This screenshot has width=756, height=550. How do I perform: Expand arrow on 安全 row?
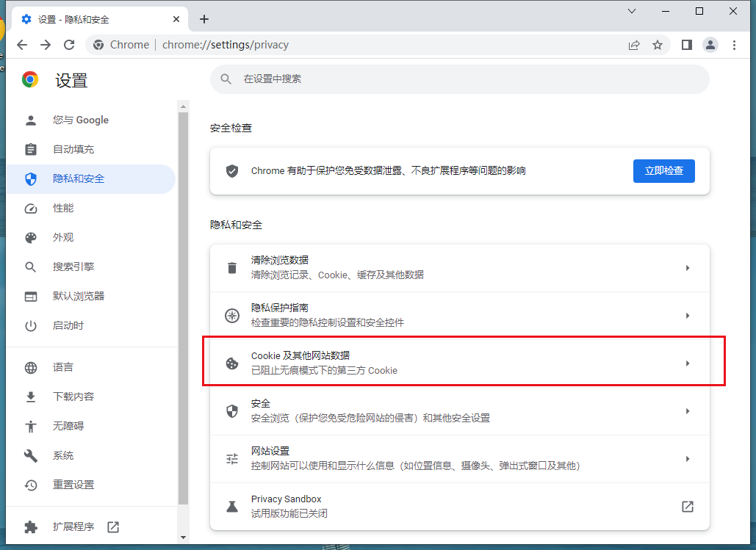688,410
